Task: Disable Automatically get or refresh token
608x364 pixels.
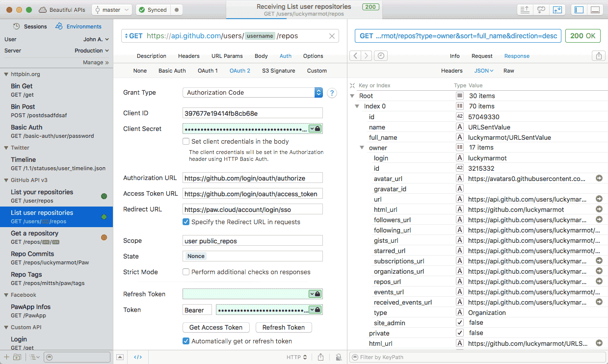Action: (186, 341)
